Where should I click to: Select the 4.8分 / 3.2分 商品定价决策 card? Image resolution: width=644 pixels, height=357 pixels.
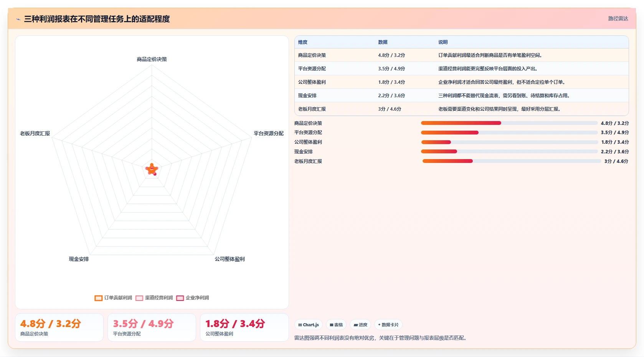tap(59, 327)
